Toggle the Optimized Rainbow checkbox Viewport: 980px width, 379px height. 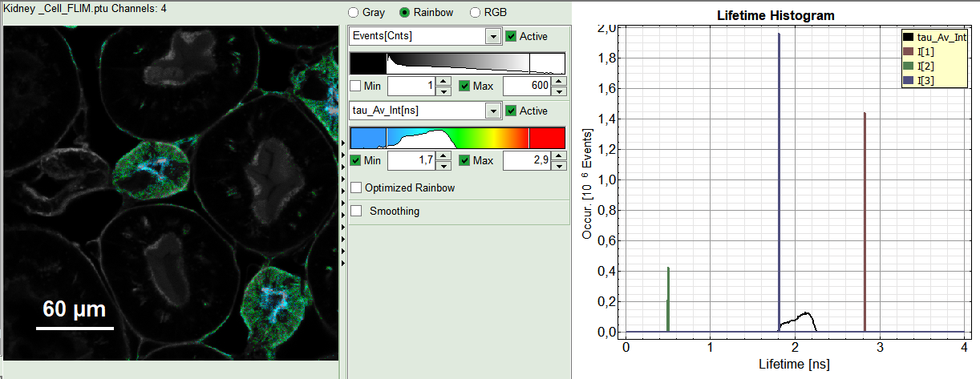(x=356, y=187)
